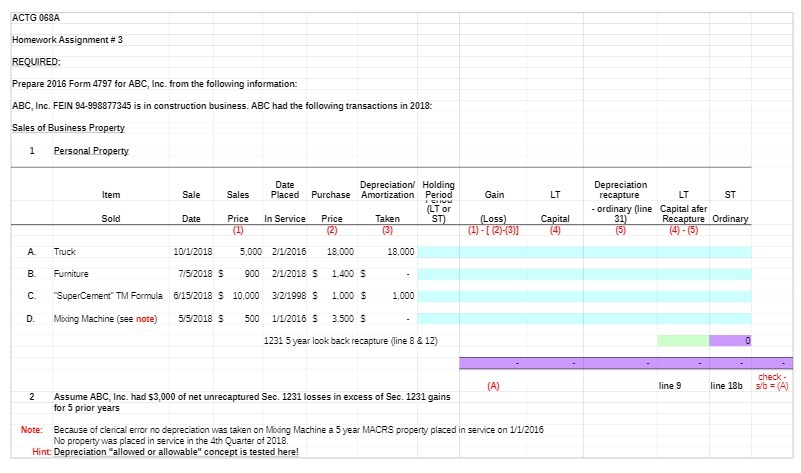Click SuperCement row LT Capital input cell

pos(555,296)
